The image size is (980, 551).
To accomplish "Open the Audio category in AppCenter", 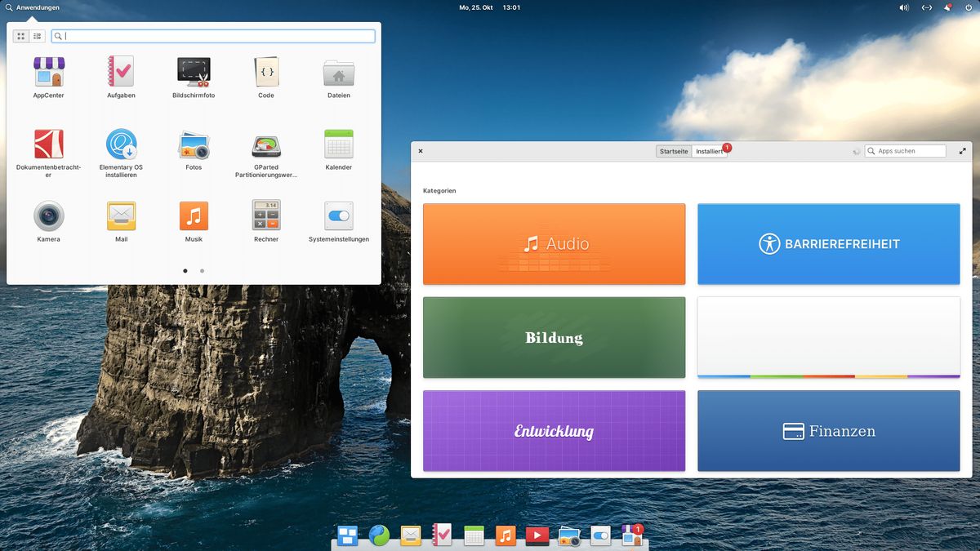I will tap(554, 243).
